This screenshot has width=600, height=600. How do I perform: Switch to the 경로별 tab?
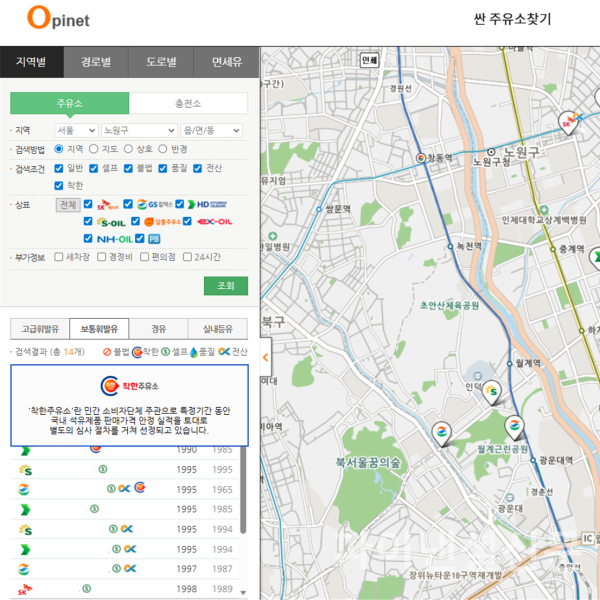pyautogui.click(x=96, y=62)
